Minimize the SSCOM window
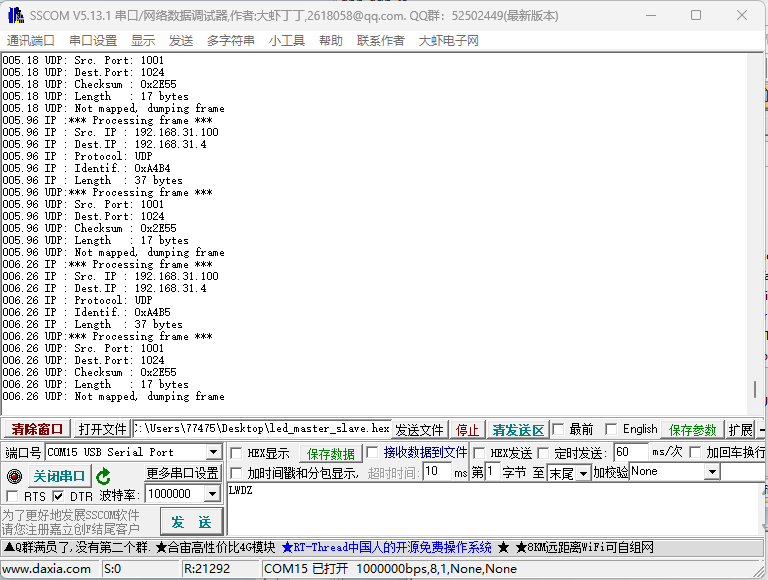768x580 pixels. pyautogui.click(x=651, y=15)
